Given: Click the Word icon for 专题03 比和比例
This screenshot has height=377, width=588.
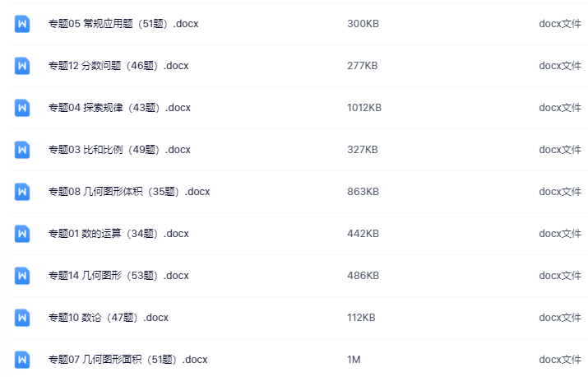Looking at the screenshot, I should click(22, 150).
